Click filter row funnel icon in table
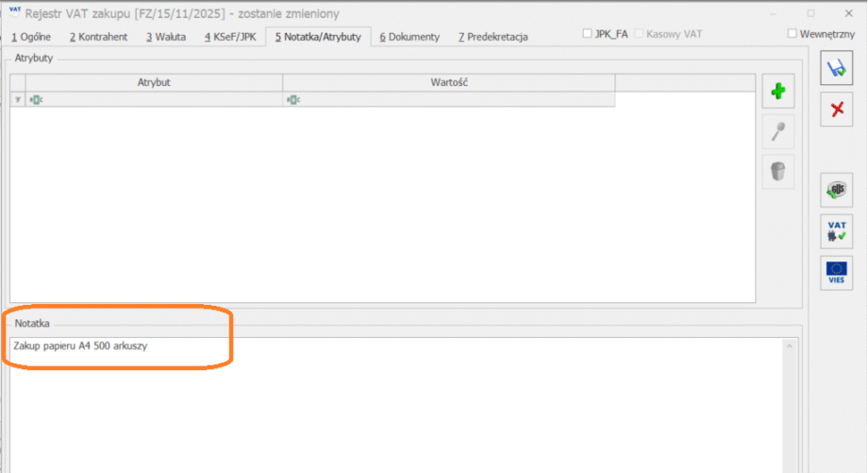The width and height of the screenshot is (868, 473). pyautogui.click(x=18, y=100)
